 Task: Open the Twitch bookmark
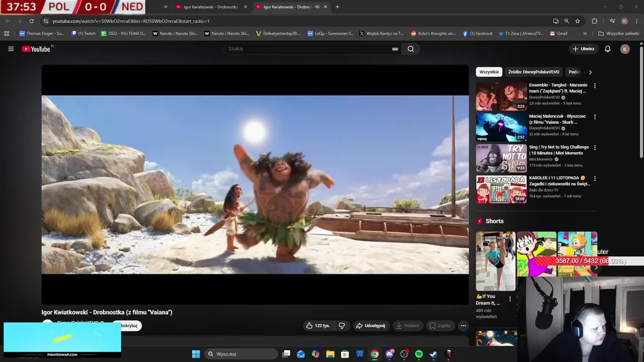(84, 34)
